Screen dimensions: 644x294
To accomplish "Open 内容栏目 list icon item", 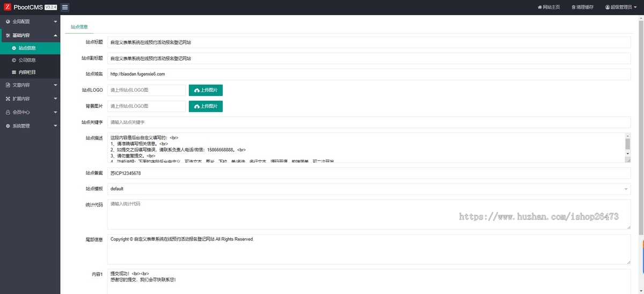I will point(14,72).
